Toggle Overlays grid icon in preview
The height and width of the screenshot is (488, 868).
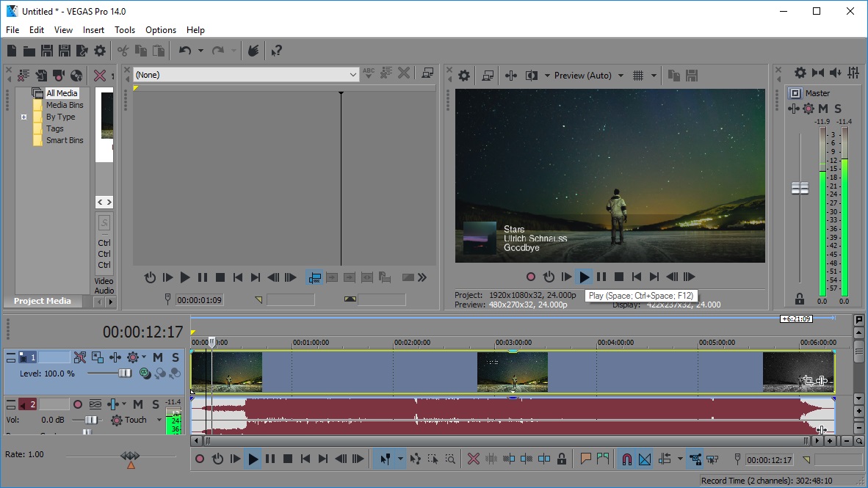click(x=637, y=76)
